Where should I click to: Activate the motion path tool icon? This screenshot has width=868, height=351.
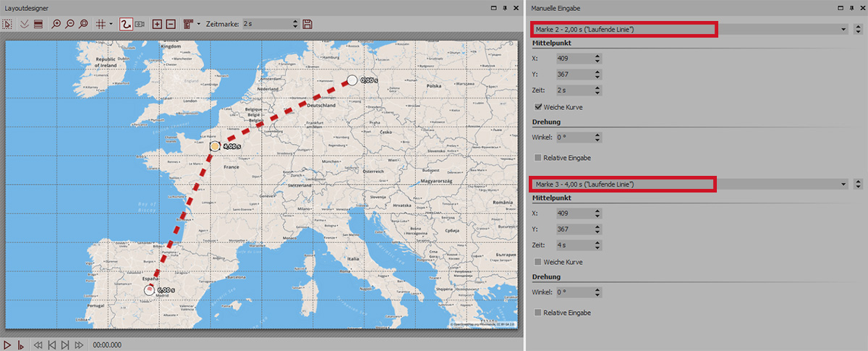(x=126, y=24)
